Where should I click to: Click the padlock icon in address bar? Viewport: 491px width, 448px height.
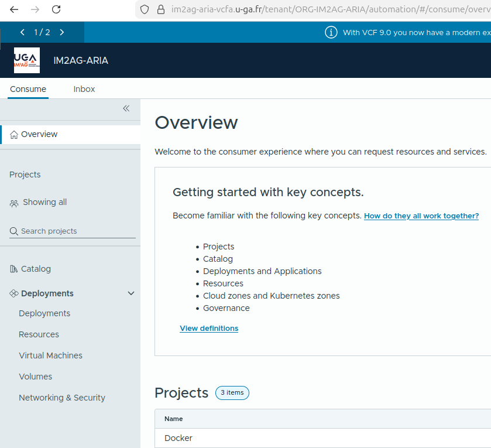tap(160, 9)
